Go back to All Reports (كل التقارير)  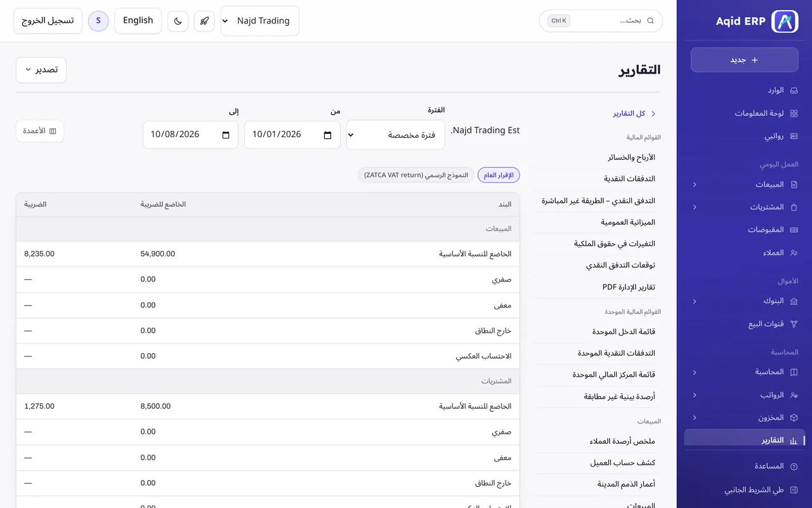(634, 114)
